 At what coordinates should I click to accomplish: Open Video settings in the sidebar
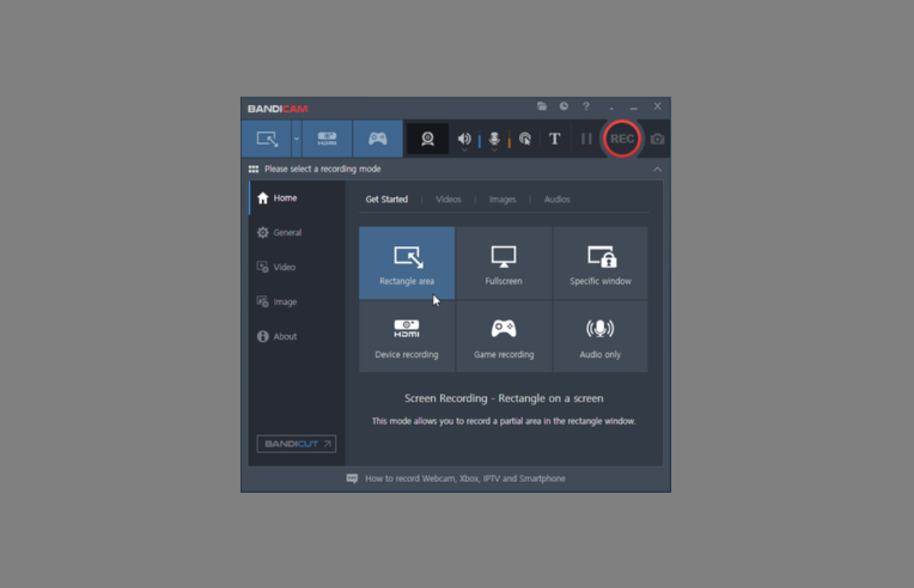298,267
